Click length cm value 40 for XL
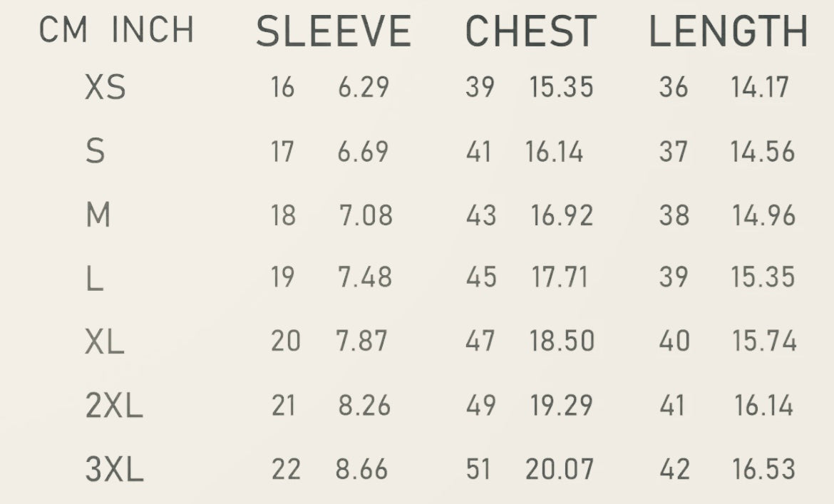The width and height of the screenshot is (834, 504). [x=674, y=341]
